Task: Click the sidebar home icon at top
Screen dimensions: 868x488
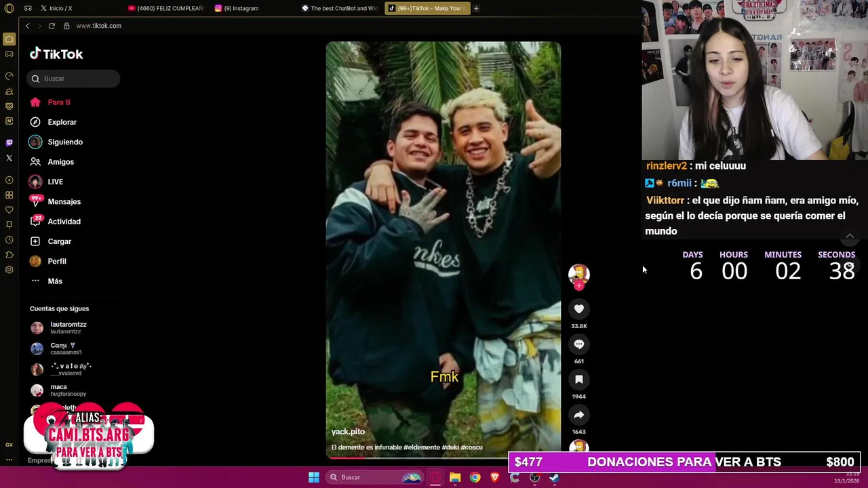Action: click(x=9, y=39)
